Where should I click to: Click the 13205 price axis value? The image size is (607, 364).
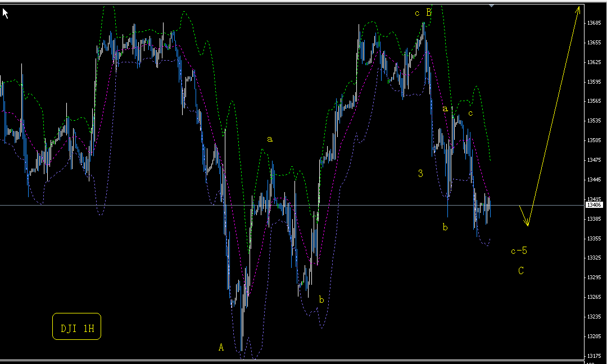tap(594, 336)
